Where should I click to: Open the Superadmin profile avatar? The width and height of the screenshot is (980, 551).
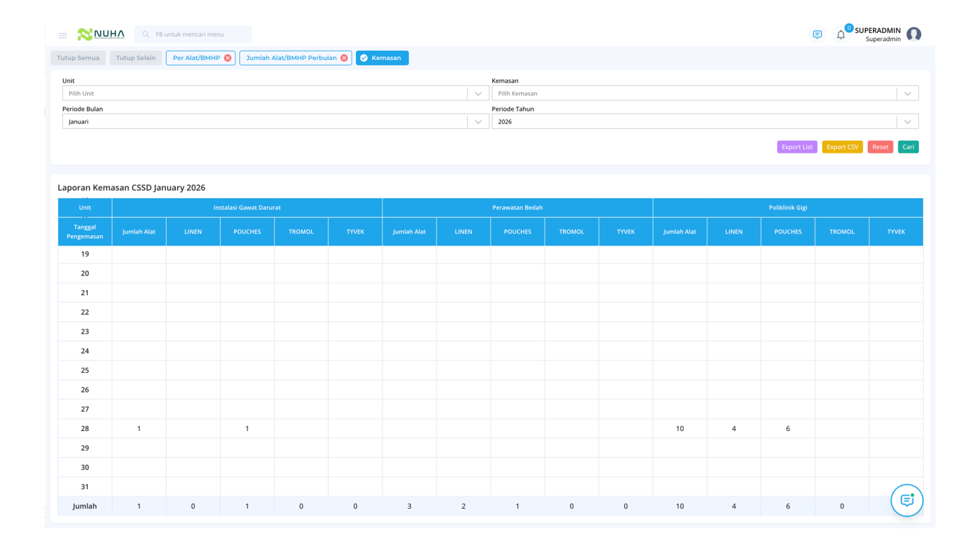coord(914,34)
